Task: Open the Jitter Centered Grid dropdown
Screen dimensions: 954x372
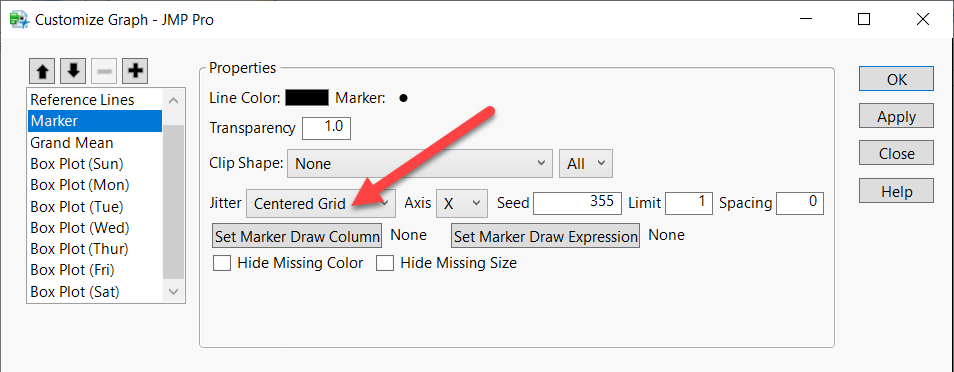Action: [321, 203]
